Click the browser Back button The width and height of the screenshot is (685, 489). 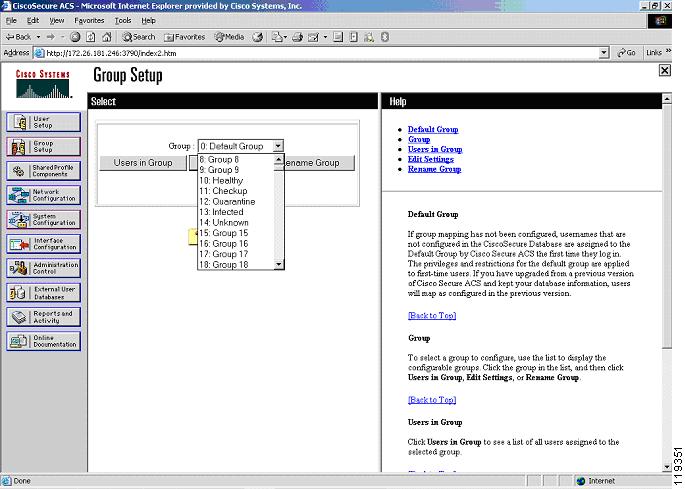pyautogui.click(x=18, y=37)
